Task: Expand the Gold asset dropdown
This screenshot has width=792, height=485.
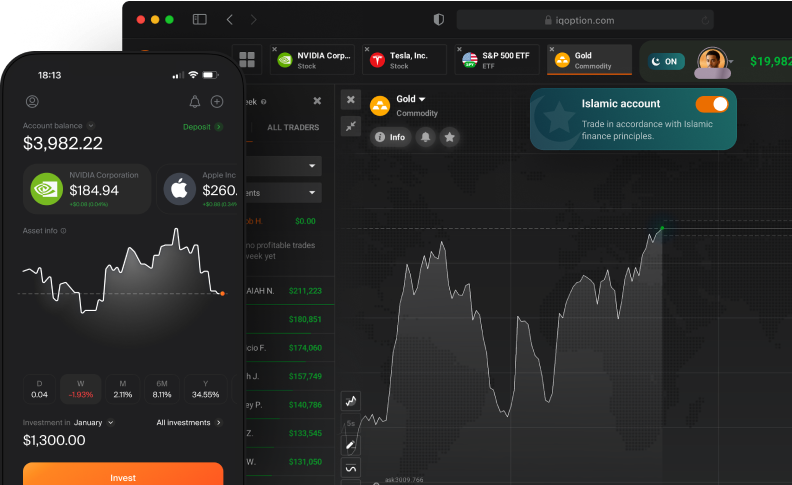Action: pyautogui.click(x=422, y=99)
